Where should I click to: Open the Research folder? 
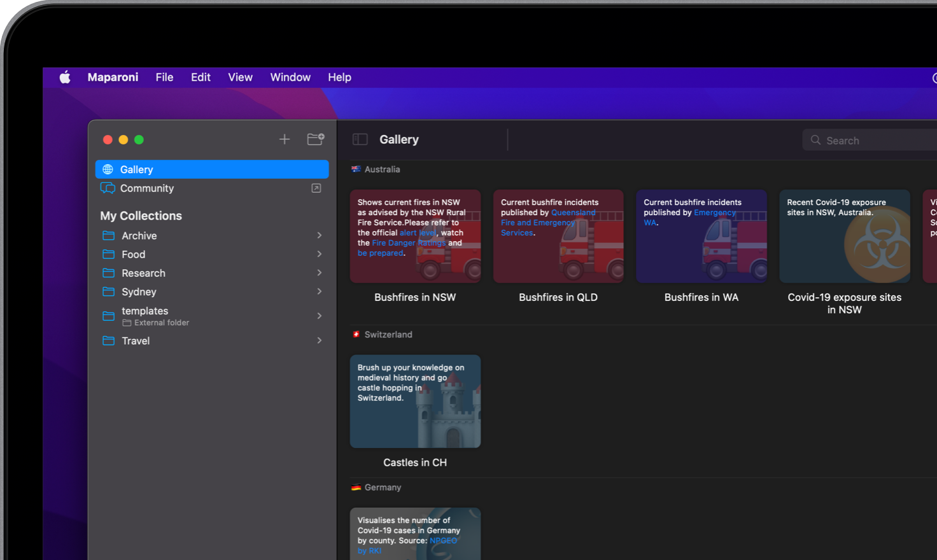pos(212,273)
